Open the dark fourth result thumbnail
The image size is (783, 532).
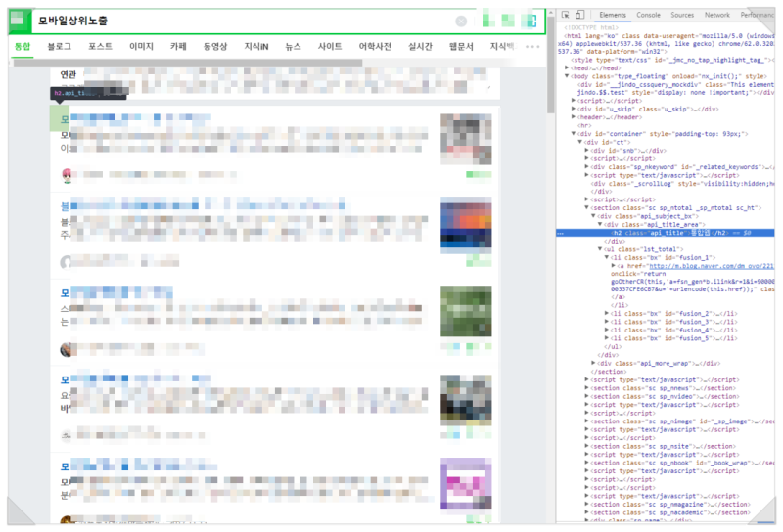pos(466,400)
